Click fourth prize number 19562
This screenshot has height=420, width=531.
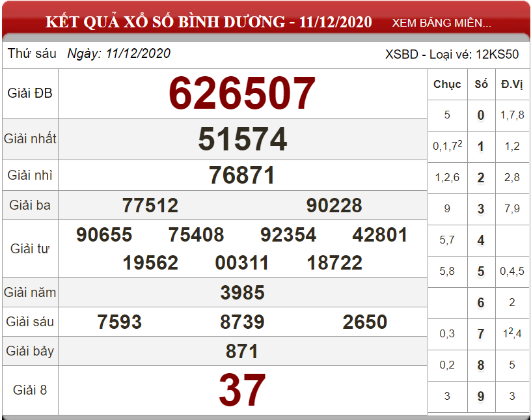(150, 262)
